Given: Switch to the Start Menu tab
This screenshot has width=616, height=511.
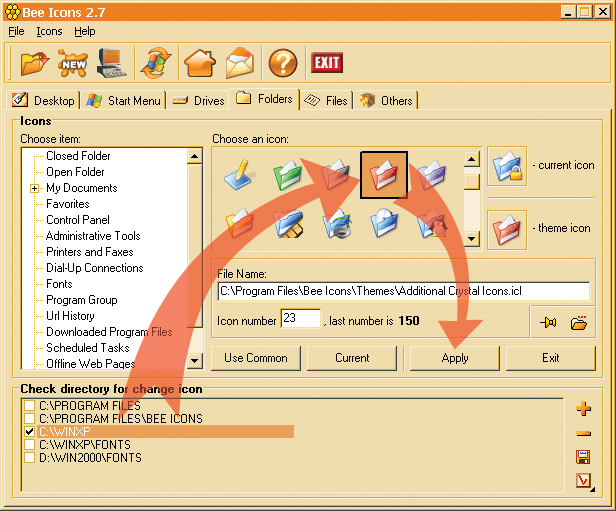Looking at the screenshot, I should point(123,101).
